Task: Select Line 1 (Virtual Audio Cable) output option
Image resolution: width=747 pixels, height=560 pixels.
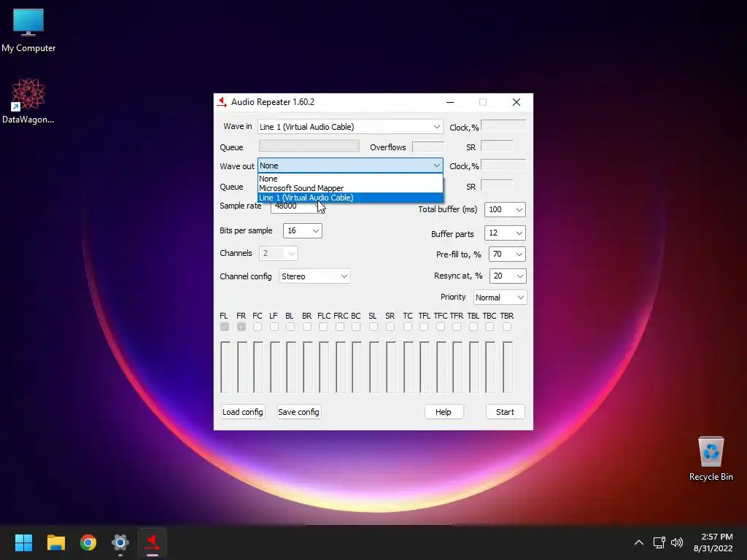Action: click(350, 198)
